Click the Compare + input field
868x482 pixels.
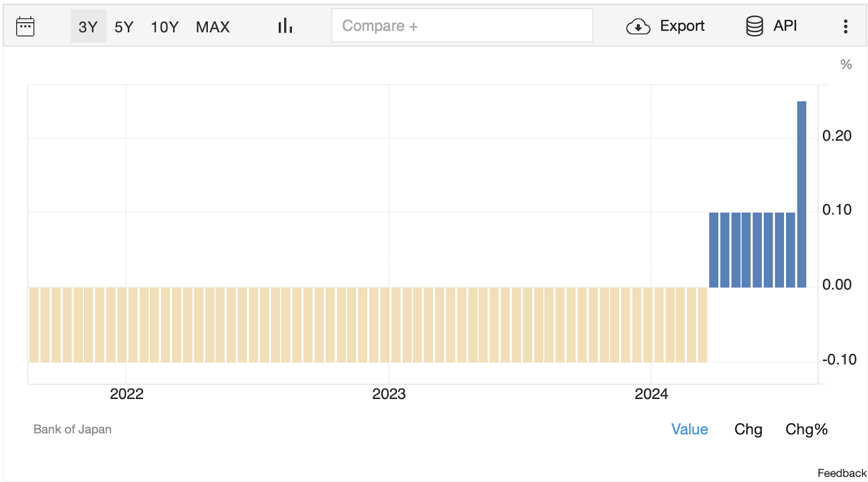[x=462, y=26]
